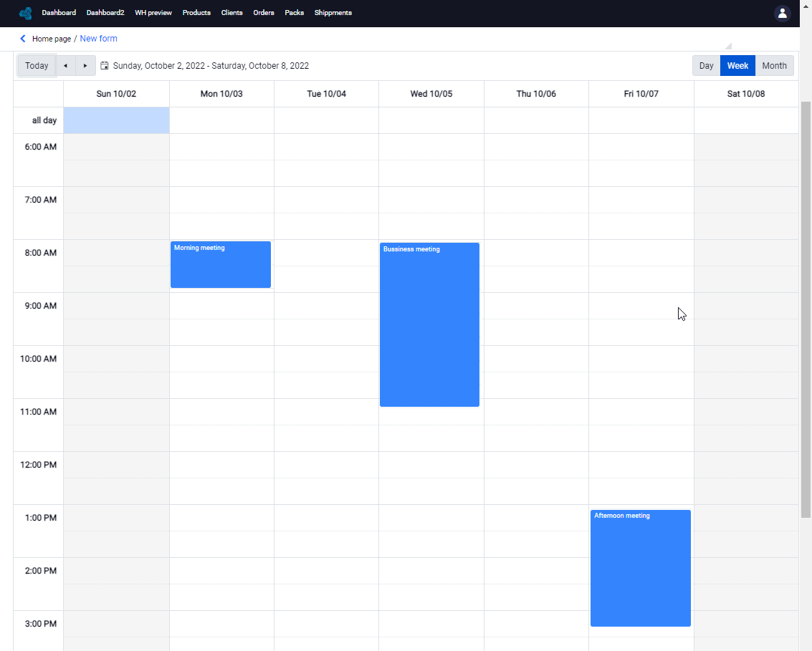Open the WH preview menu item

click(x=153, y=13)
